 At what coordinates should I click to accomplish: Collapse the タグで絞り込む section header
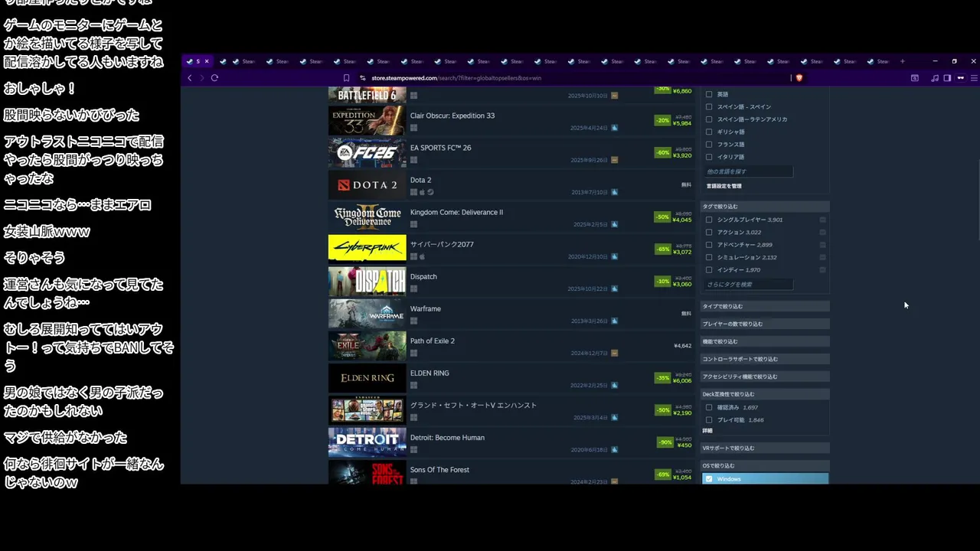coord(765,207)
